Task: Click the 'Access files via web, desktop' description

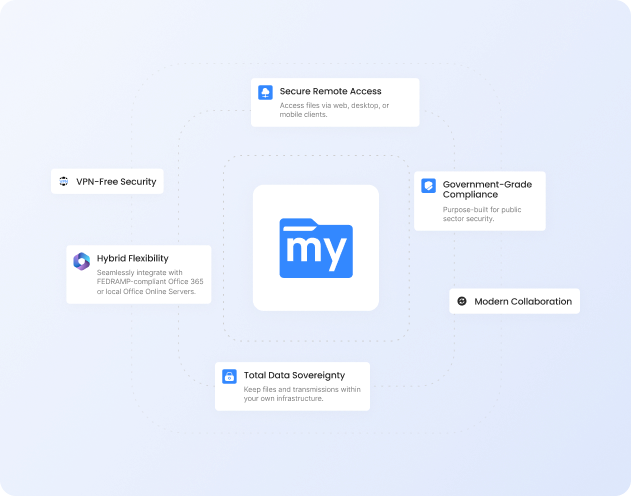Action: 335,110
